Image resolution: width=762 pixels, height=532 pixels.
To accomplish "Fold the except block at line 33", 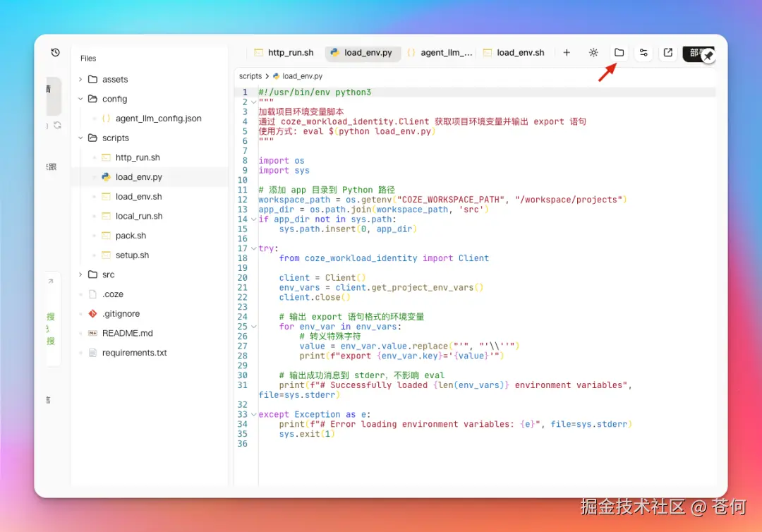I will coord(254,414).
